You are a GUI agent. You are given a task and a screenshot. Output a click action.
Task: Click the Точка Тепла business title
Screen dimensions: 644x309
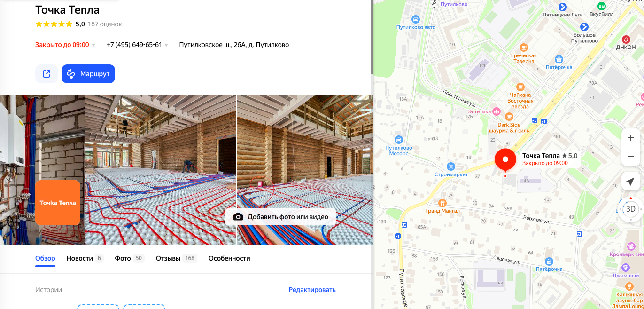click(x=67, y=10)
